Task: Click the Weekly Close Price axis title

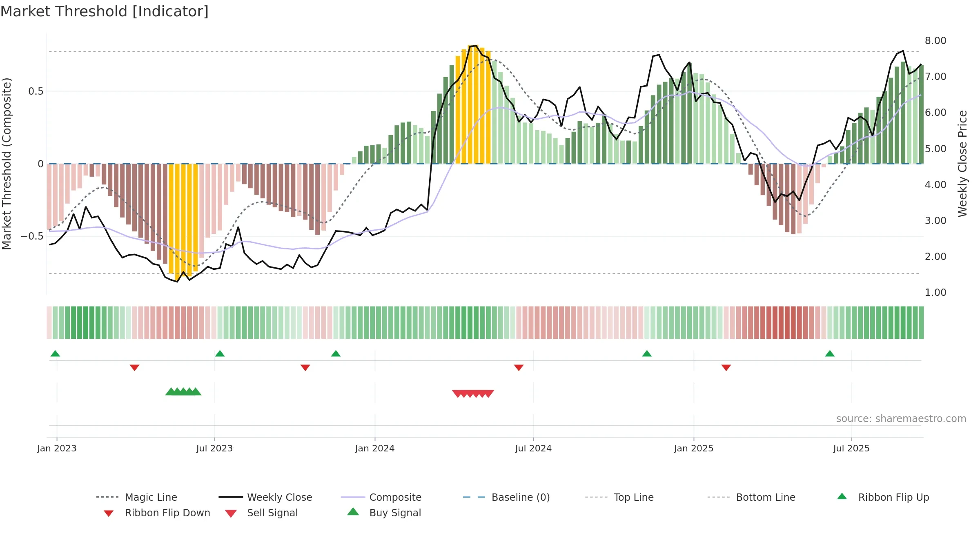Action: point(962,163)
